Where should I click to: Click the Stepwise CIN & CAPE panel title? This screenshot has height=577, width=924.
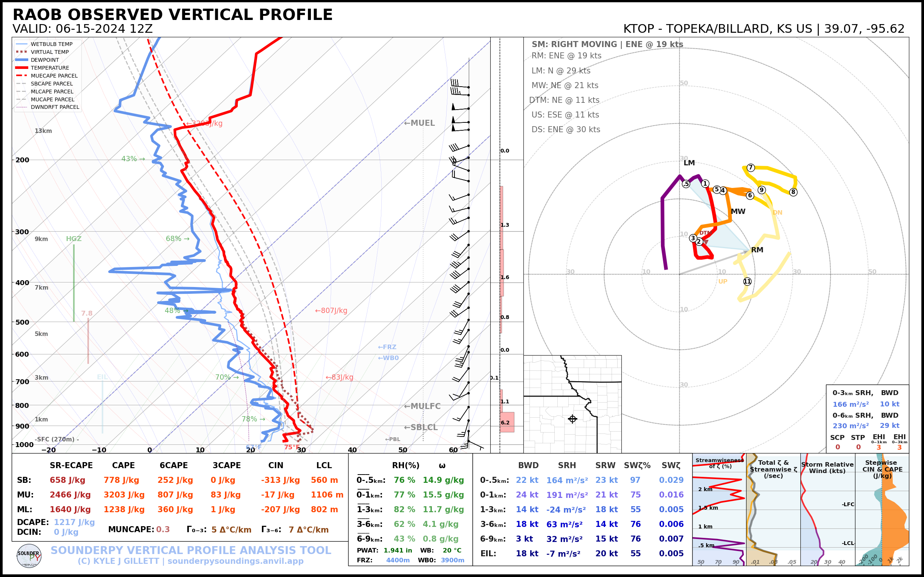pyautogui.click(x=882, y=469)
